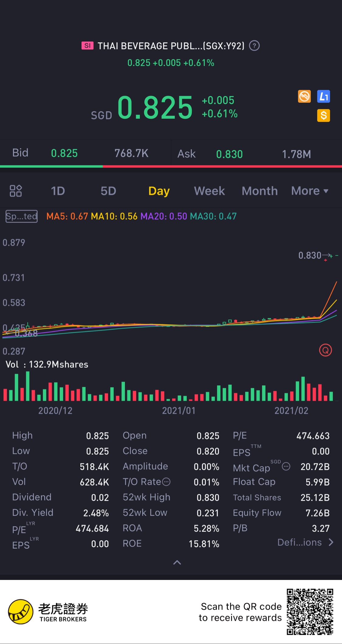Screen dimensions: 342x644
Task: Select the Week chart tab
Action: 209,191
